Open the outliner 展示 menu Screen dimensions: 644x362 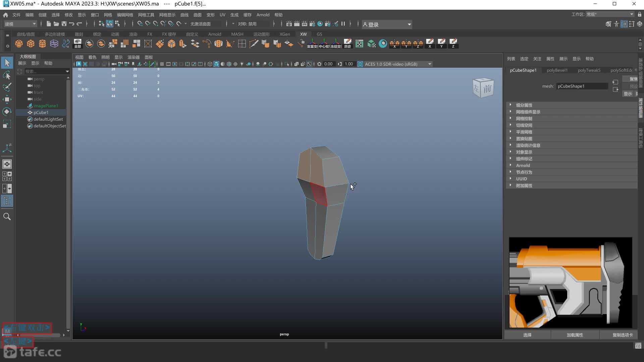pos(22,63)
